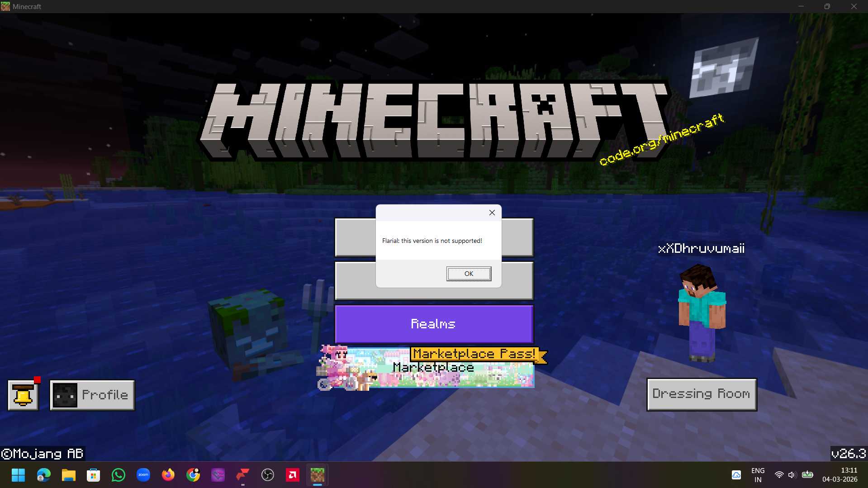Open Firefox from the taskbar
868x488 pixels.
(168, 475)
